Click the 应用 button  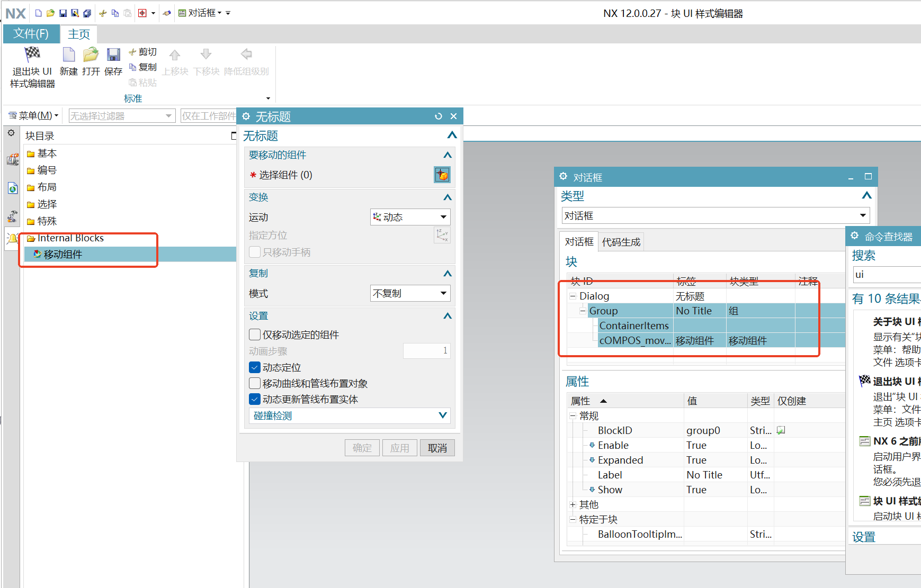pyautogui.click(x=399, y=447)
